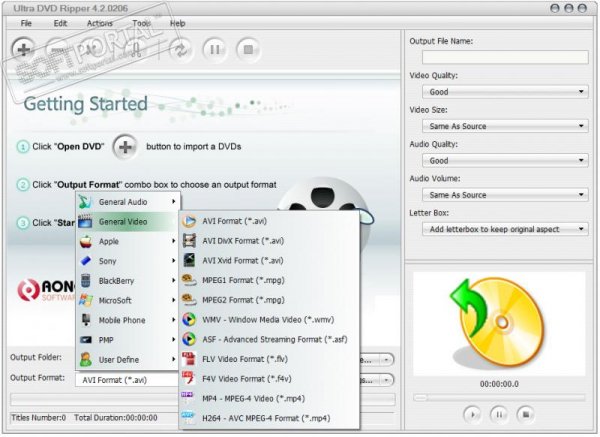Click the conversion progress bar
600x437 pixels.
(x=203, y=399)
